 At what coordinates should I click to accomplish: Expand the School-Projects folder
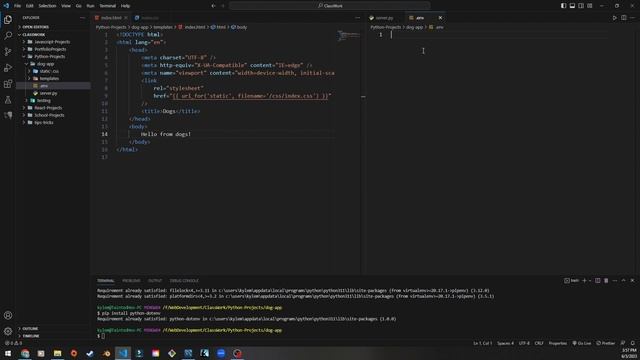(x=49, y=115)
